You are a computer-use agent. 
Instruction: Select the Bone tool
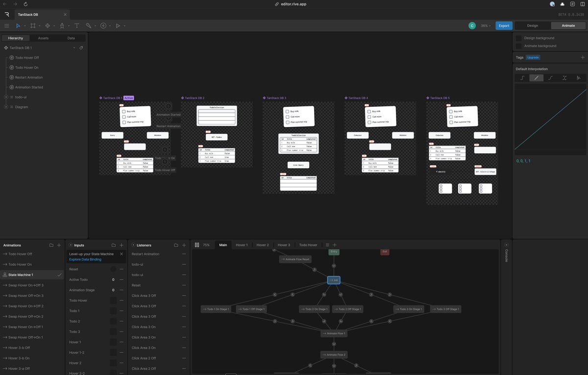[88, 25]
